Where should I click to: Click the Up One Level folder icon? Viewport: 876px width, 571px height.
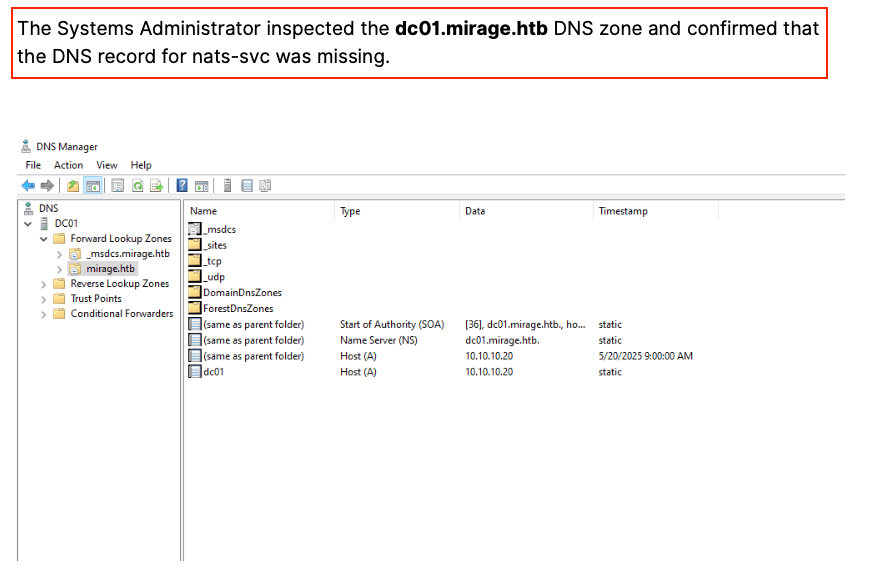click(x=73, y=185)
